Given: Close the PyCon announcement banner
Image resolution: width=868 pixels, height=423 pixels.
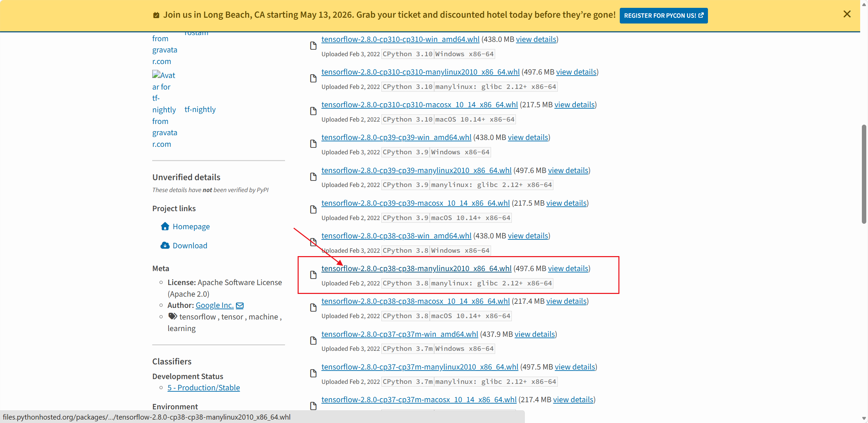Looking at the screenshot, I should click(847, 14).
